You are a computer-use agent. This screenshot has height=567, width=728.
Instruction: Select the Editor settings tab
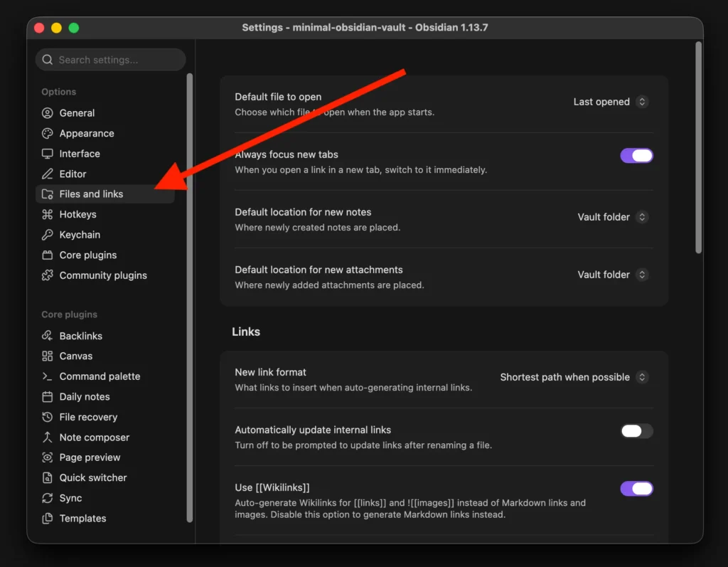click(105, 174)
